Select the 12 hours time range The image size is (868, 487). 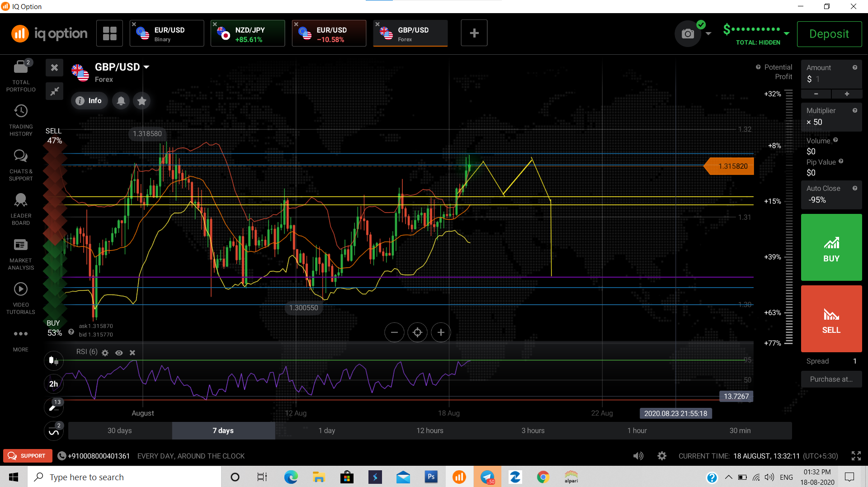coord(430,430)
